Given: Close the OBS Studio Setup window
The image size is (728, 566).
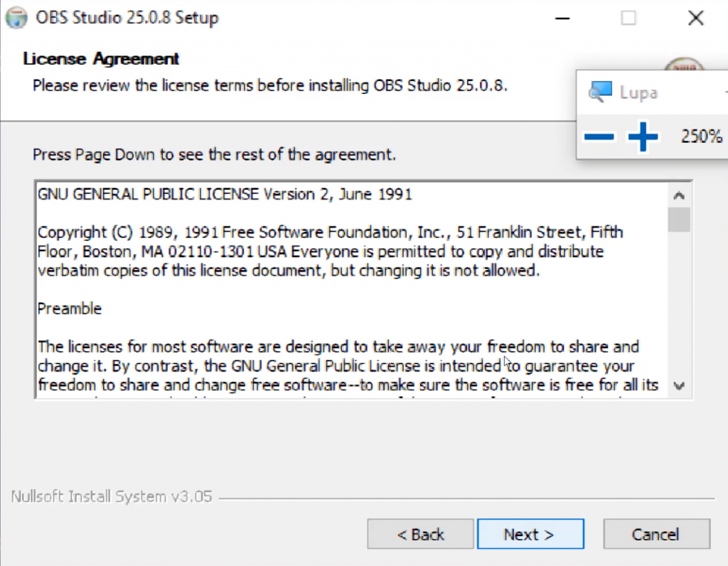Looking at the screenshot, I should point(696,18).
